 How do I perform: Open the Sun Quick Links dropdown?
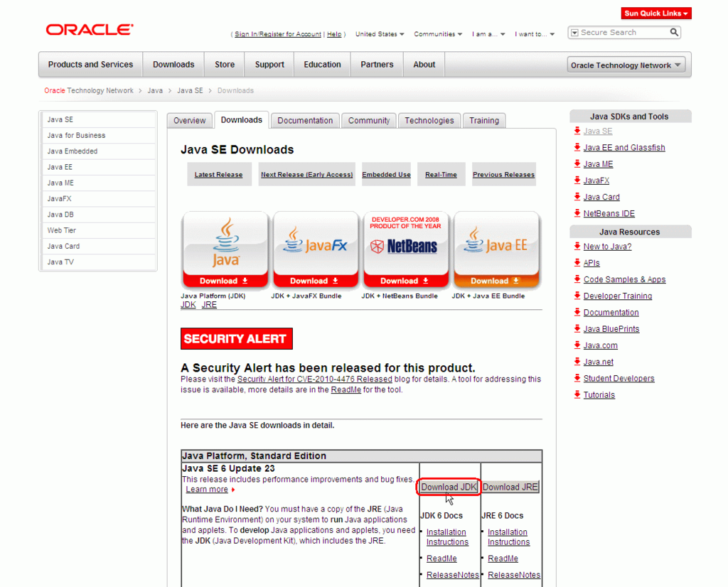(x=656, y=14)
